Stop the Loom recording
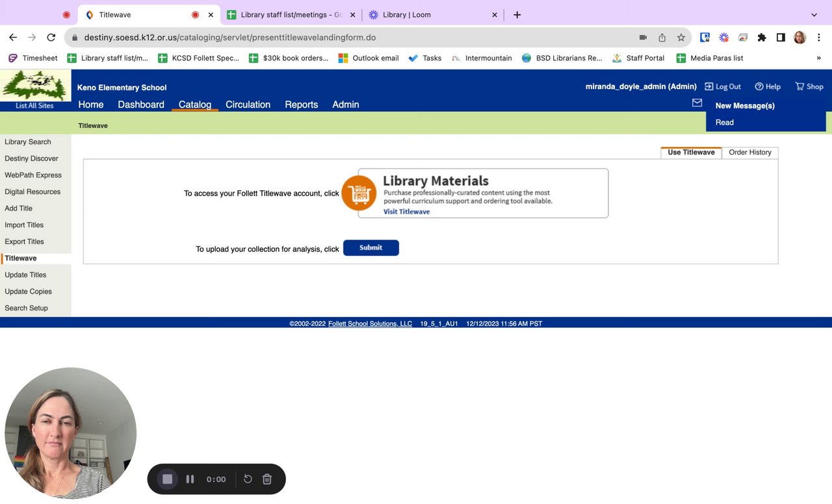The height and width of the screenshot is (504, 832). coord(167,479)
